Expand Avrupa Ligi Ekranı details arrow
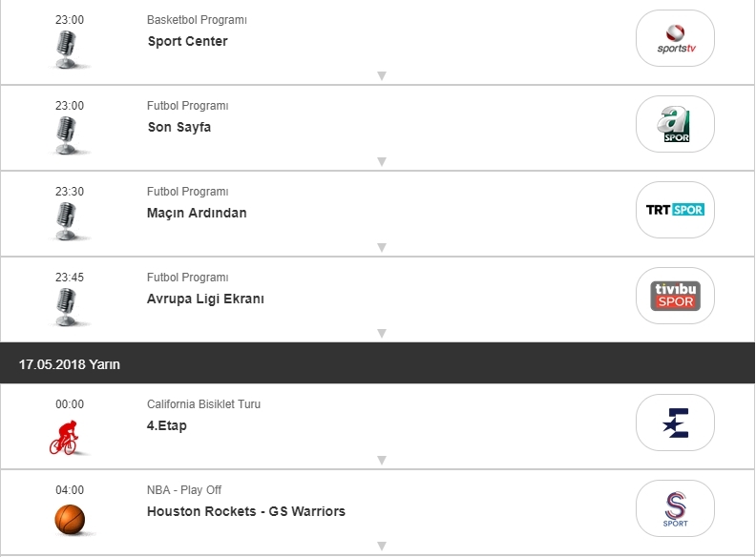756x557 pixels. (381, 333)
